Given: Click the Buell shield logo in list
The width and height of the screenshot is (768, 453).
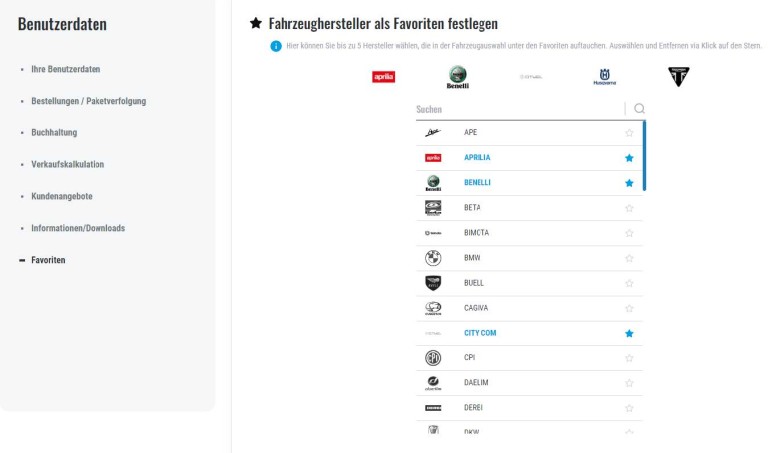Looking at the screenshot, I should click(433, 283).
